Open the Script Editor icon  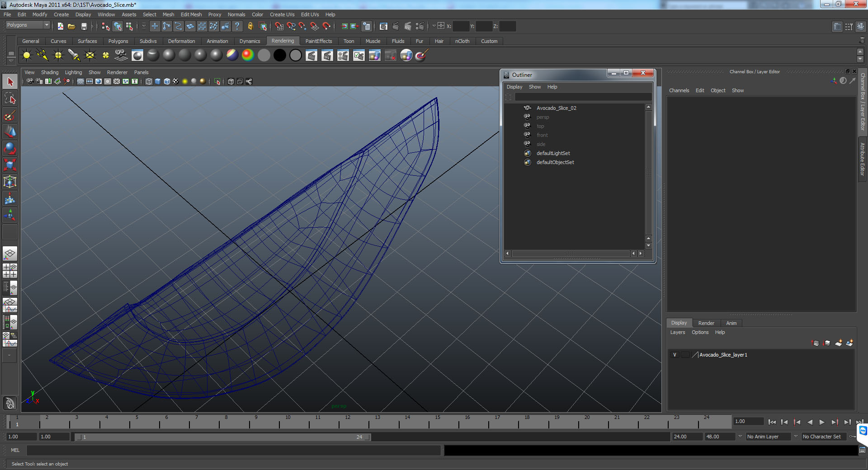[x=862, y=450]
